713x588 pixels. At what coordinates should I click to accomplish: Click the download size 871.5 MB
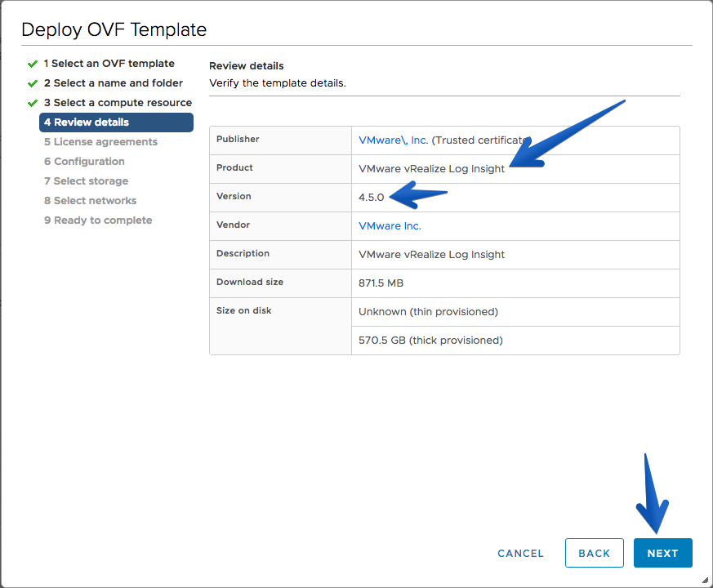[x=381, y=283]
